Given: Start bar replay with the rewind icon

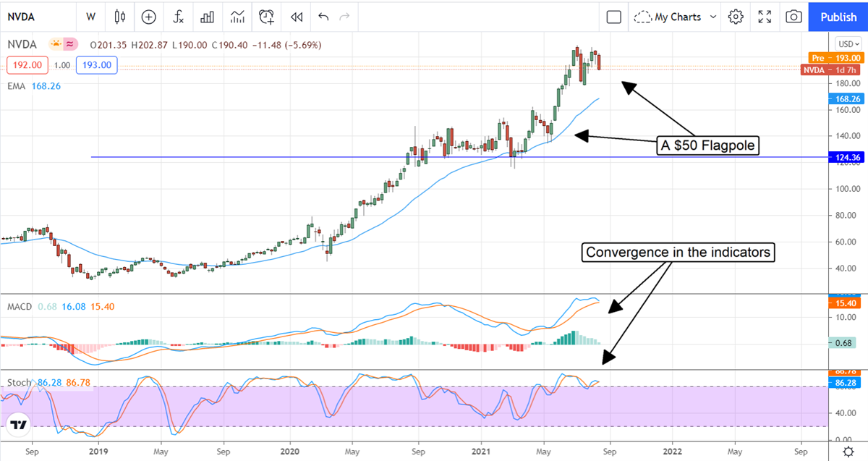Looking at the screenshot, I should (x=296, y=17).
